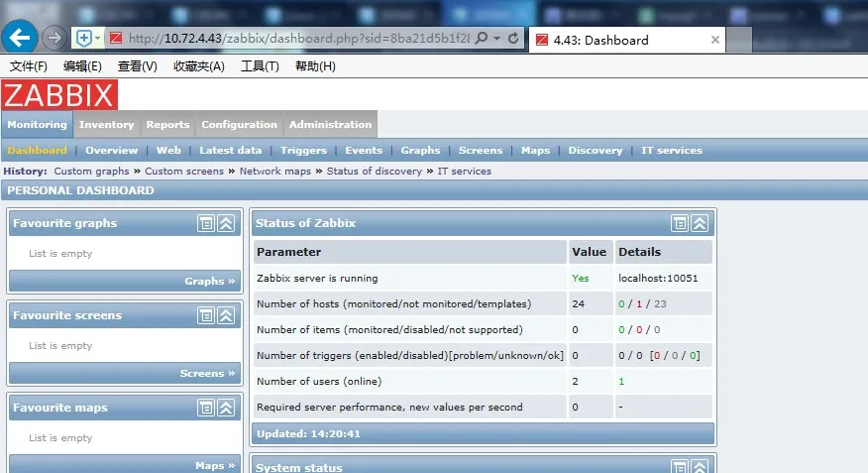Open the Latest data submenu item
868x473 pixels.
coord(230,150)
